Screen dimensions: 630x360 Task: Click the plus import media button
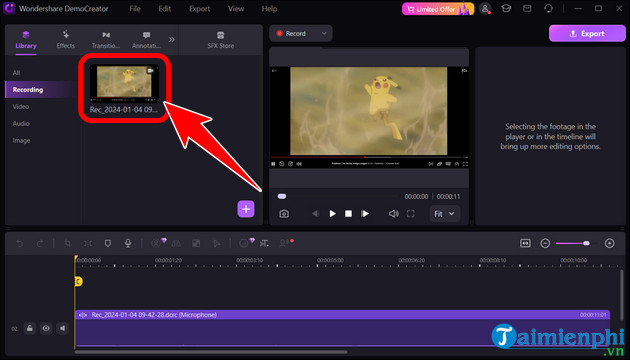pos(246,209)
